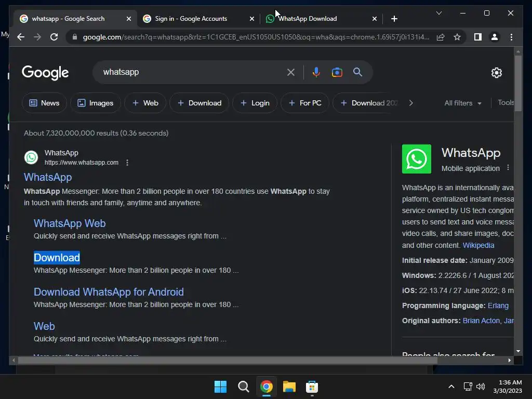
Task: Go back using the browser back arrow
Action: tap(21, 37)
